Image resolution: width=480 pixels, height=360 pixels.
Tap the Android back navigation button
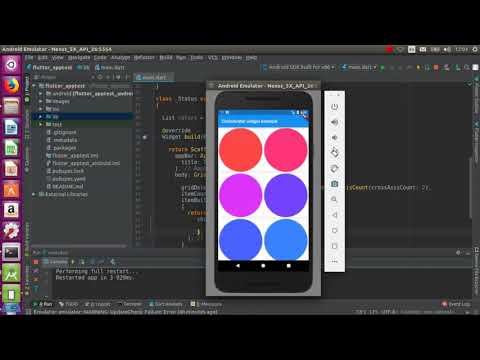[x=238, y=266]
